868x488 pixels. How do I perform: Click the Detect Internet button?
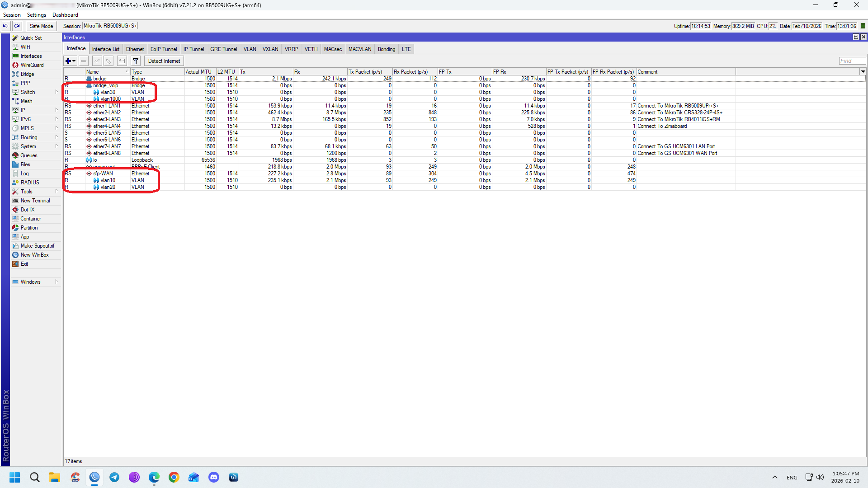pyautogui.click(x=164, y=61)
